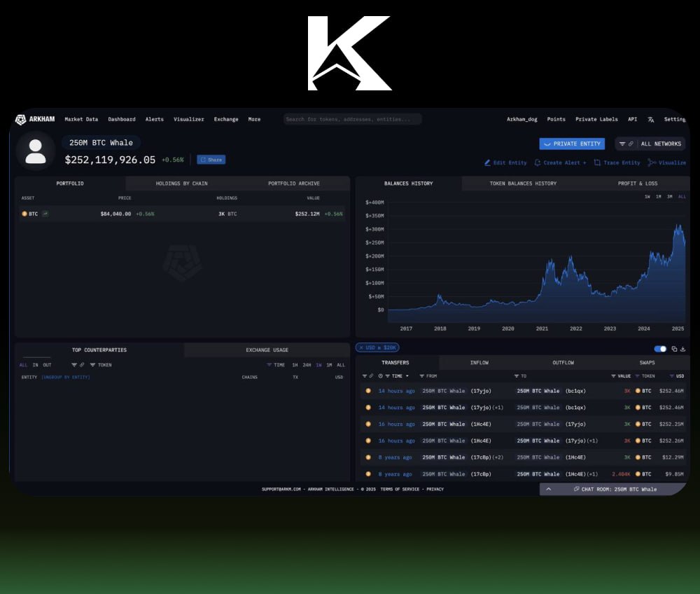700x594 pixels.
Task: Open the Visualizer nav item
Action: (x=188, y=119)
